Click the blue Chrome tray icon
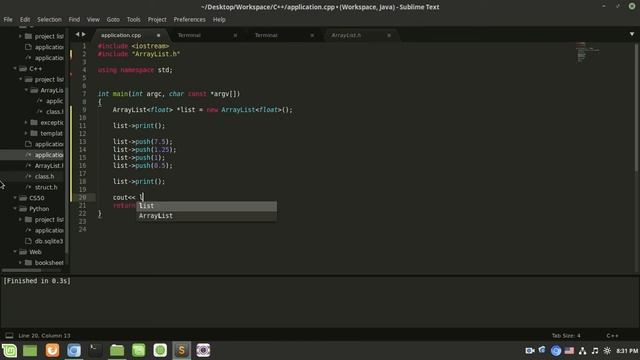The image size is (640, 360). click(556, 351)
